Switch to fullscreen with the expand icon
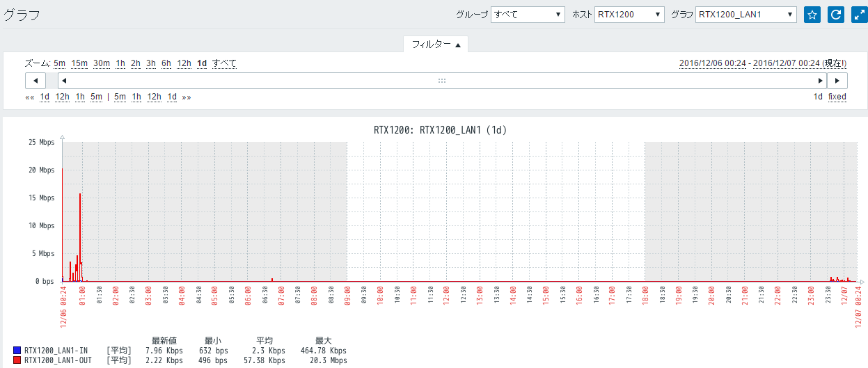868x368 pixels. pyautogui.click(x=859, y=15)
